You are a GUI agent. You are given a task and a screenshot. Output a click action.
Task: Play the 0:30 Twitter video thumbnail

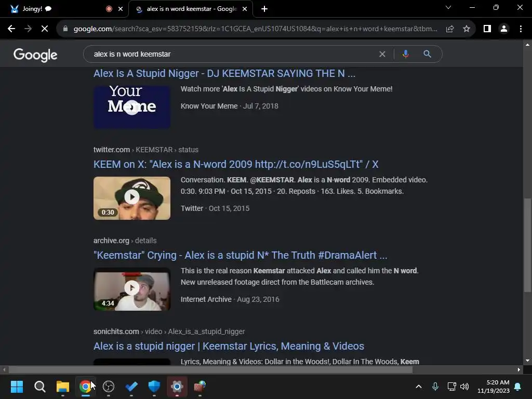132,198
